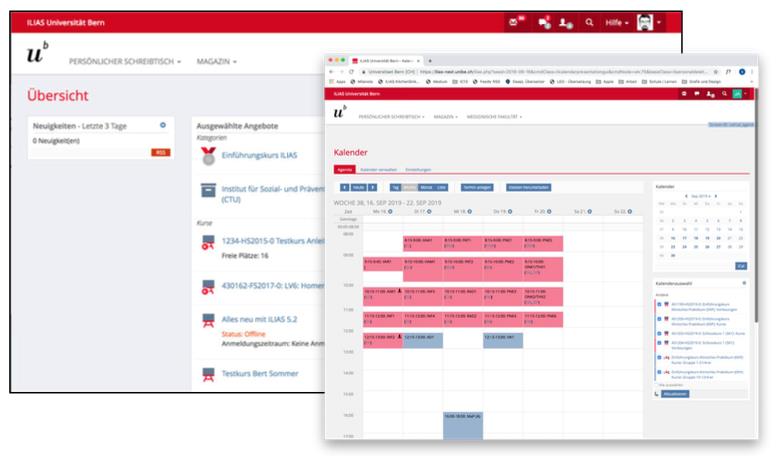The image size is (778, 456).
Task: Click the search magnifier icon
Action: pos(590,21)
